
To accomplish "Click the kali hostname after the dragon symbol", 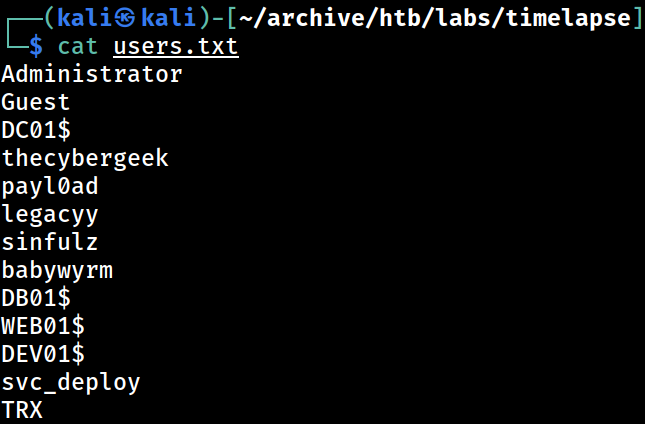I will coord(168,18).
